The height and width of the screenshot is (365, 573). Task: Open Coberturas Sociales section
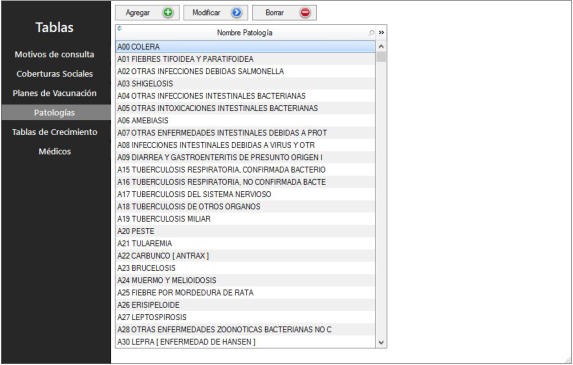(54, 74)
